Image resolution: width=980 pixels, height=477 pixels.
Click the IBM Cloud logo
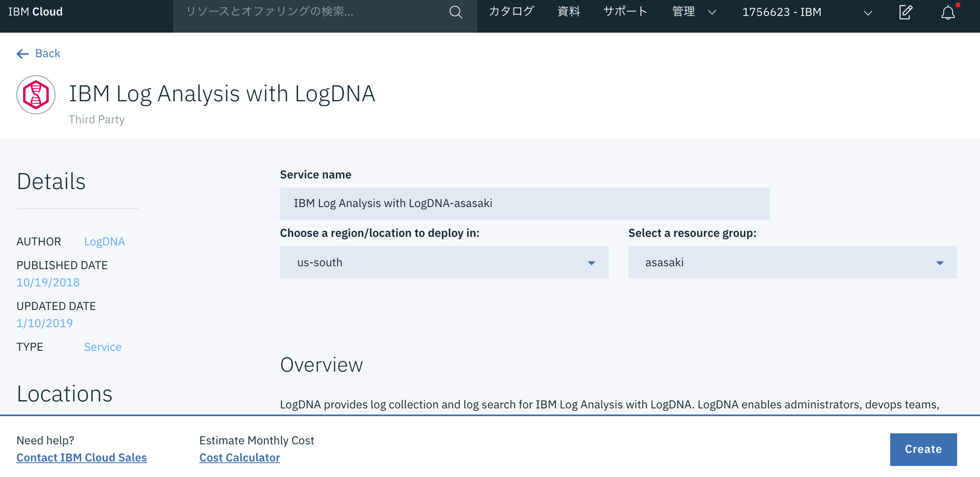(35, 11)
